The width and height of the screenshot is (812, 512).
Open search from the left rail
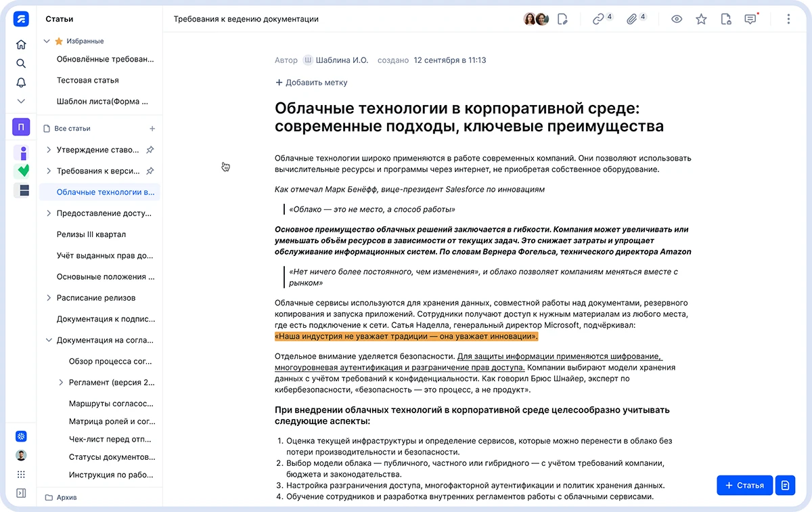tap(21, 64)
